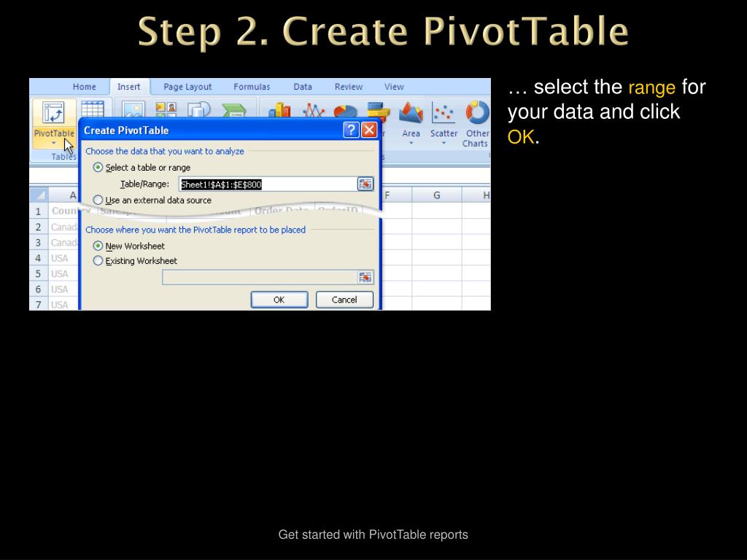Select column H header

click(x=476, y=195)
